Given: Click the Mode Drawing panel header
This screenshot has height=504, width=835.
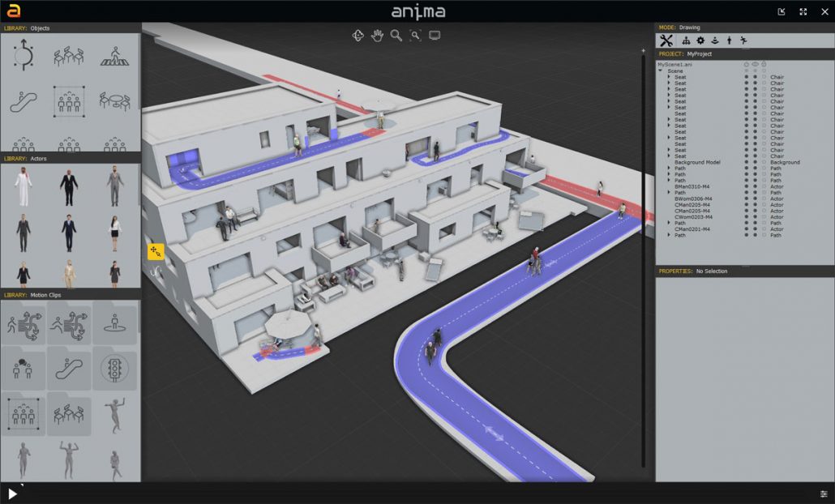Looking at the screenshot, I should (x=745, y=27).
